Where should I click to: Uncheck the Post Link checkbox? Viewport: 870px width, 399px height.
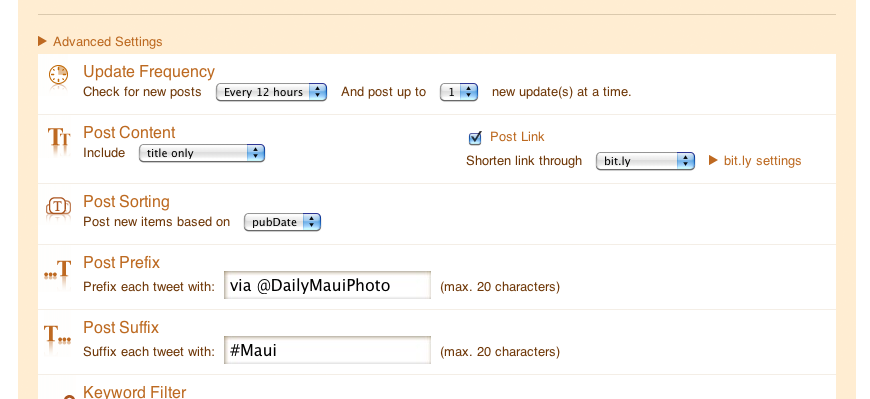475,137
